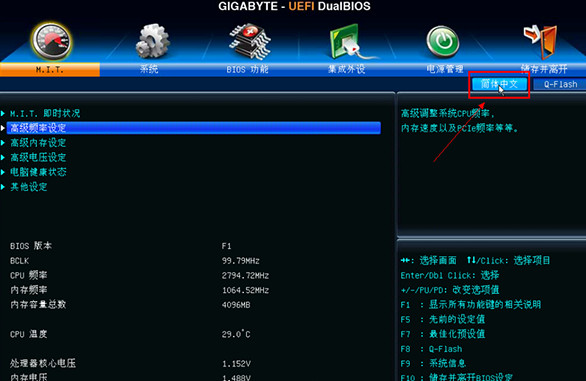Select the highlighted 高级频率设定 entry

click(x=194, y=128)
